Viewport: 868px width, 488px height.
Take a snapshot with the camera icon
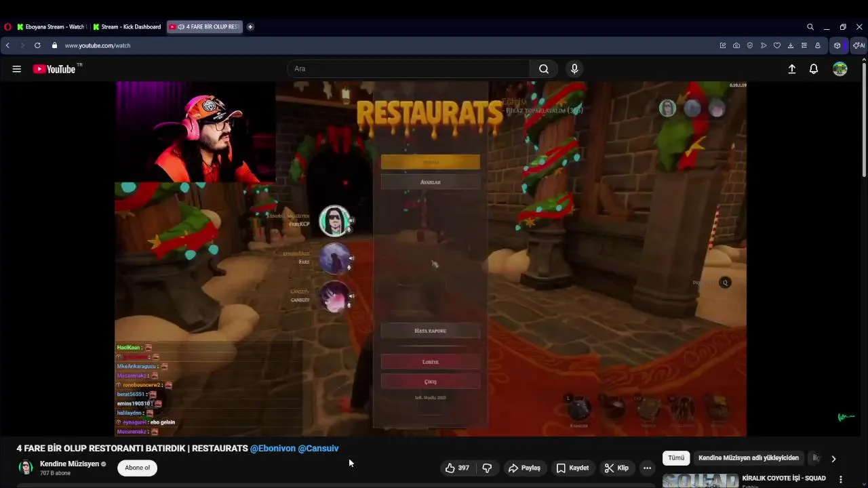coord(736,45)
